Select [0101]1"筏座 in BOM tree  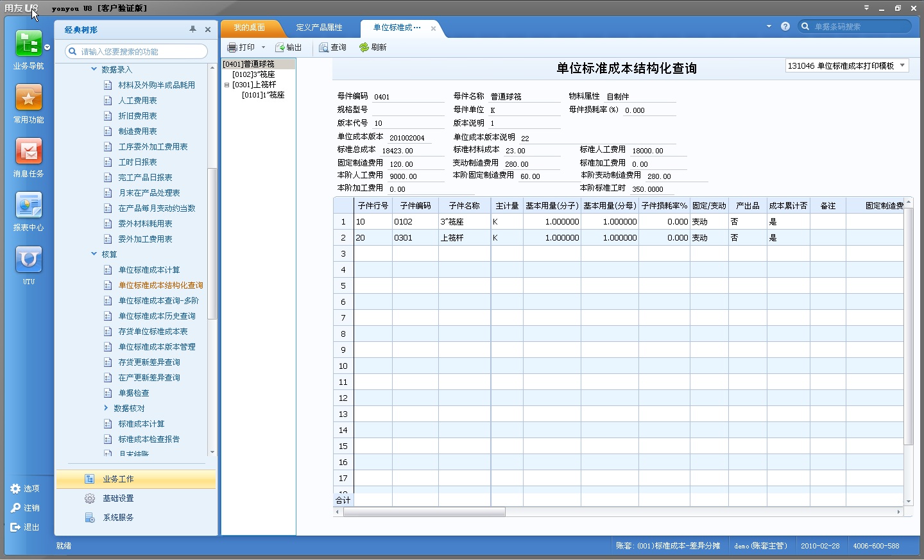263,95
